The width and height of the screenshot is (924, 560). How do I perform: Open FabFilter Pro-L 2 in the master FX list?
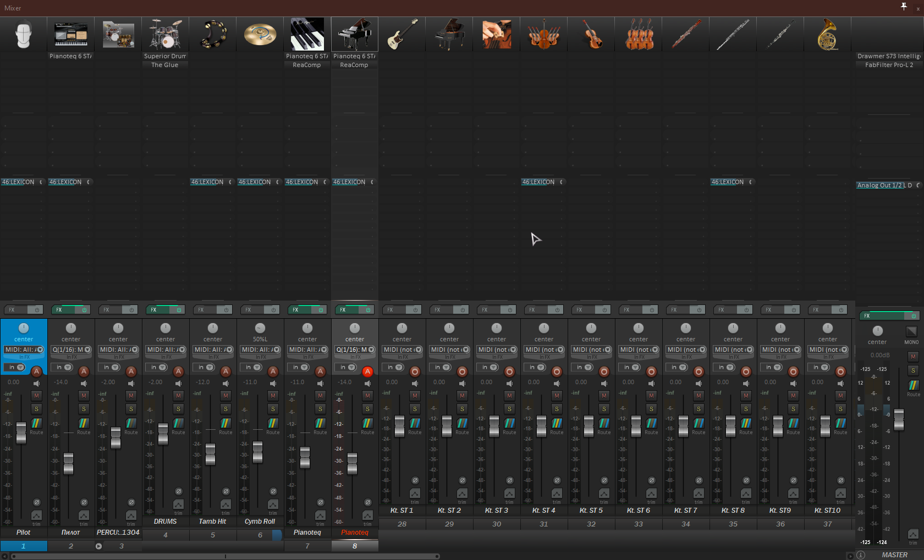[x=889, y=65]
